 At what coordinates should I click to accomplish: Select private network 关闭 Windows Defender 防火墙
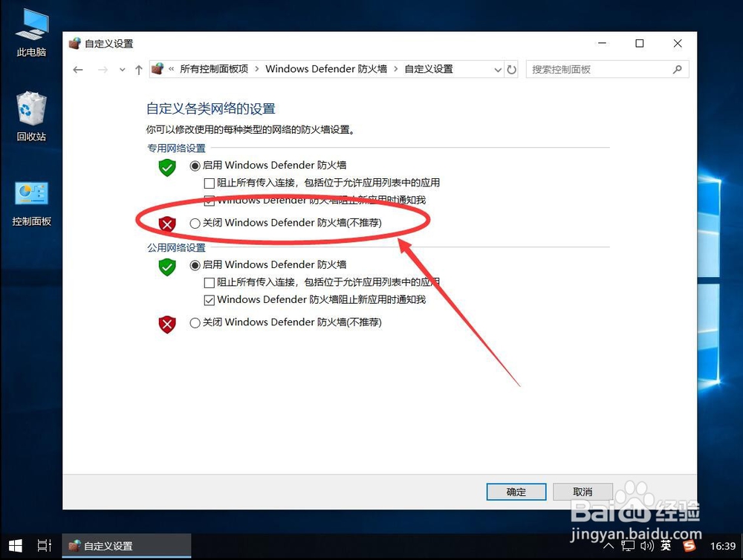pyautogui.click(x=195, y=223)
